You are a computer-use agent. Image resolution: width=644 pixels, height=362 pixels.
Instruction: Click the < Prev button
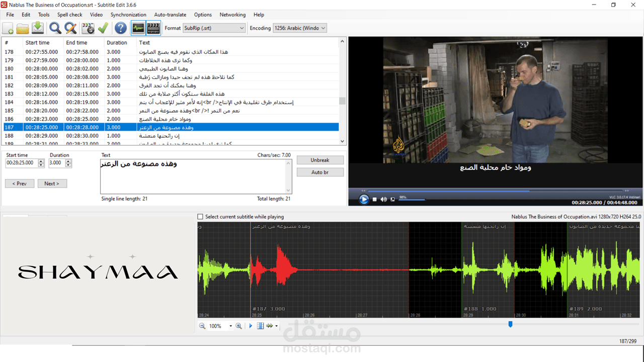point(20,184)
